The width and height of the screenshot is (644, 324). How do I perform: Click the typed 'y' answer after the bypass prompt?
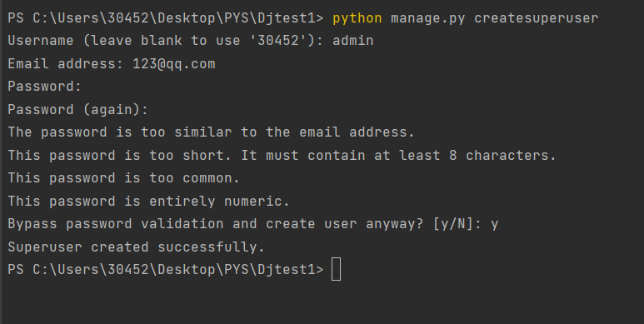pyautogui.click(x=495, y=225)
